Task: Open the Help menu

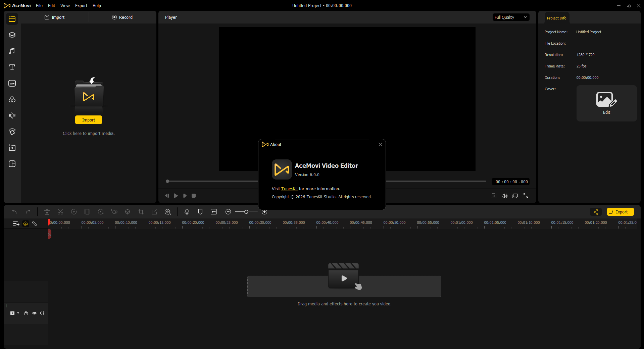Action: 97,6
